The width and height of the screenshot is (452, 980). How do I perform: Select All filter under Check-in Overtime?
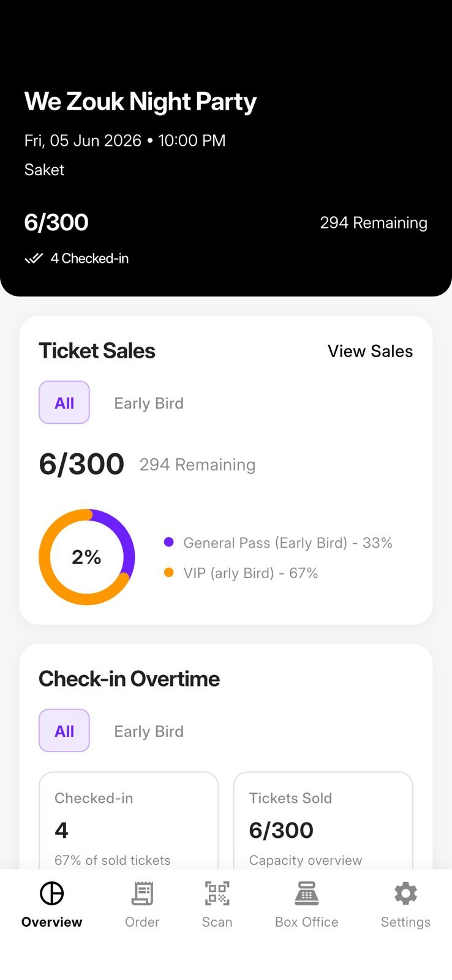[64, 730]
